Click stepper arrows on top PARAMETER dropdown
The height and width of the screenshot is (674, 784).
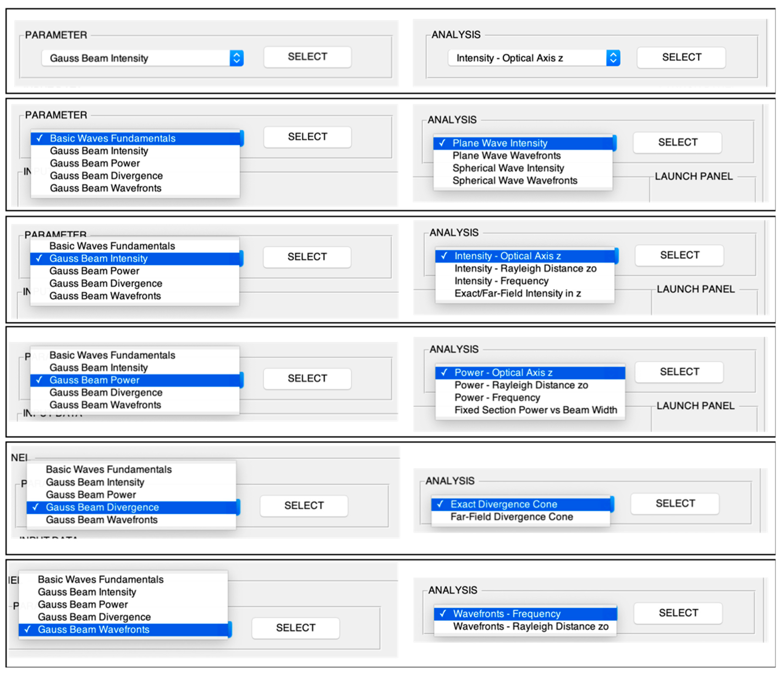236,58
